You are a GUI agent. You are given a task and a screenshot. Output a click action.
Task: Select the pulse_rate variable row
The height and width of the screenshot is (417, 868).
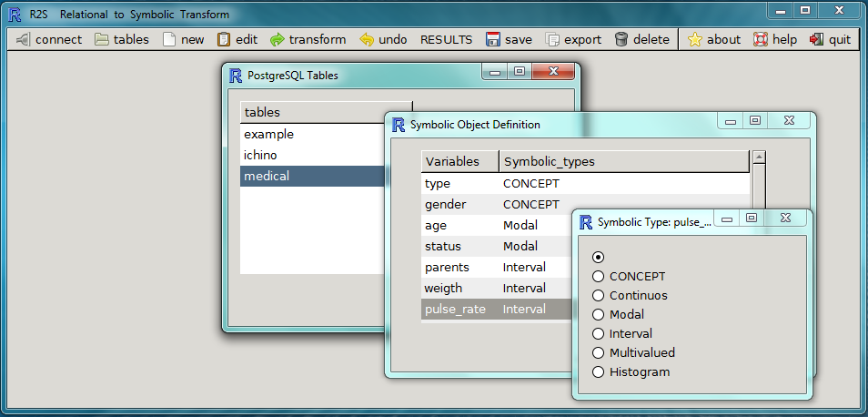click(x=455, y=310)
